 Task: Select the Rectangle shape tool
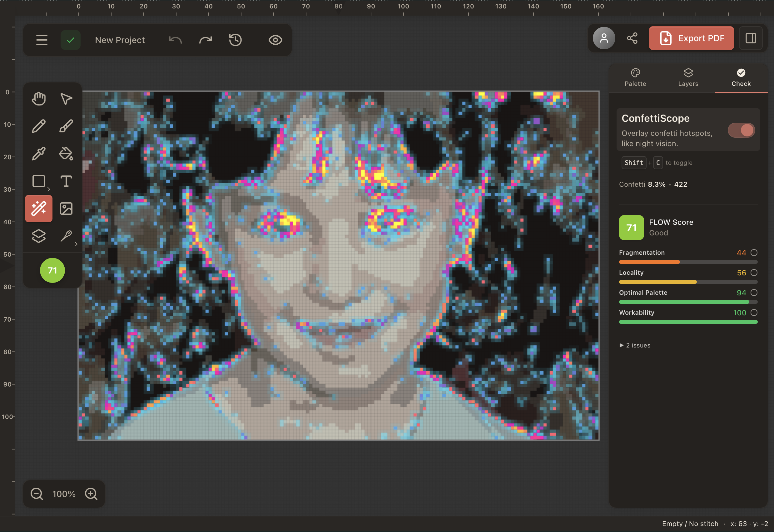[x=39, y=181]
